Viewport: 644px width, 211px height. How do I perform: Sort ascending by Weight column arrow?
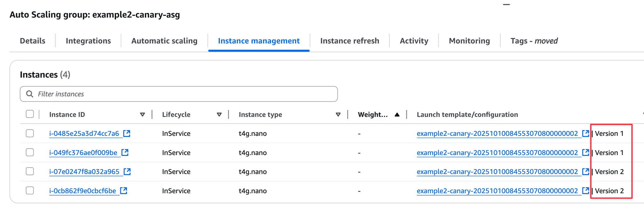[x=397, y=115]
